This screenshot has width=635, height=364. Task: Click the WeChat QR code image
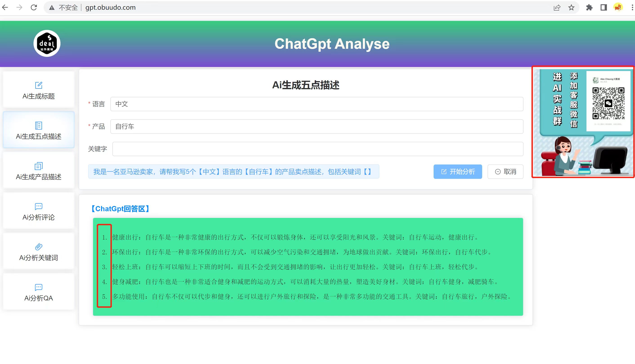click(x=608, y=103)
